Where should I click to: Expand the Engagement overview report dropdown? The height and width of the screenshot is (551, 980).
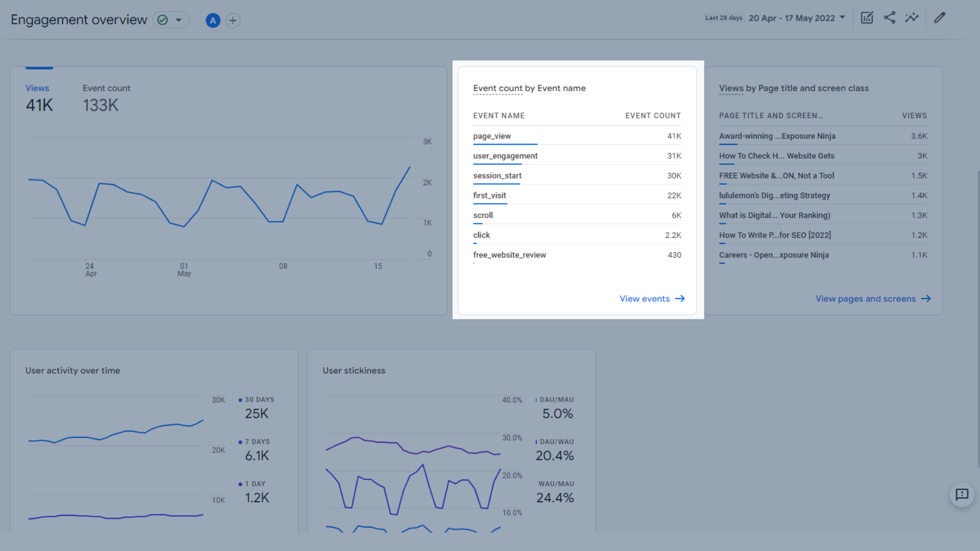tap(178, 19)
